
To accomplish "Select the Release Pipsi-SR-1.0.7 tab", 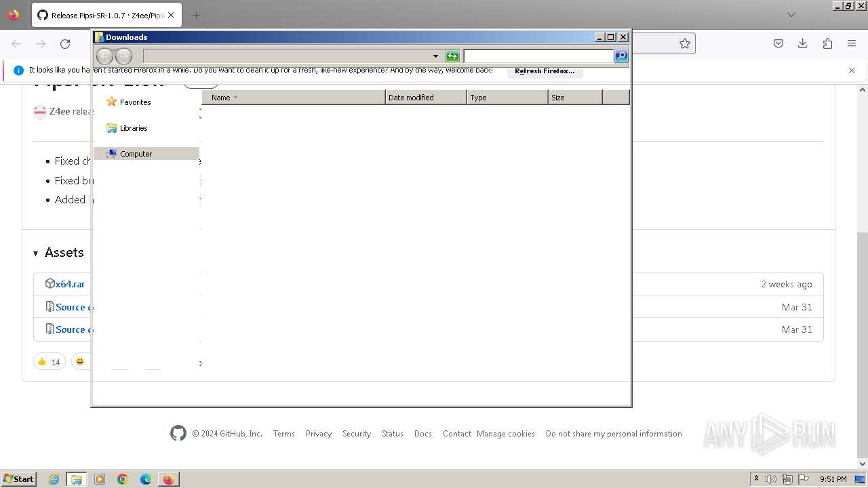I will tap(106, 15).
